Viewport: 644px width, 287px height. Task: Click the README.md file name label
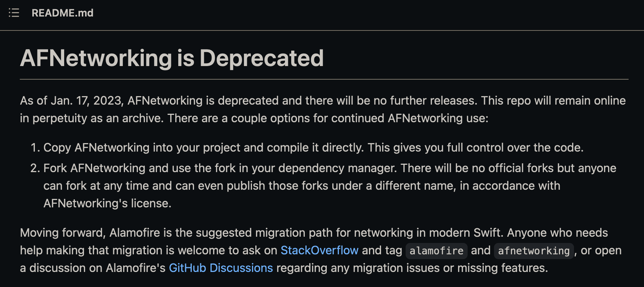tap(62, 13)
